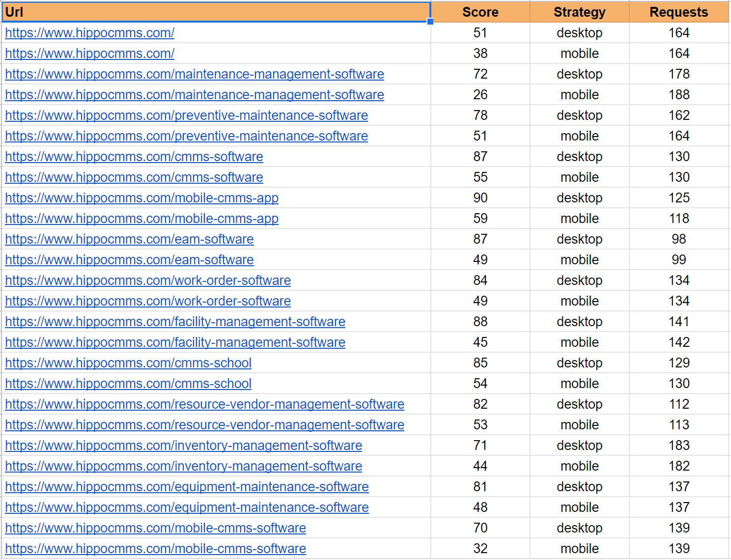Open preventive-maintenance-software link in mobile row

click(x=187, y=136)
